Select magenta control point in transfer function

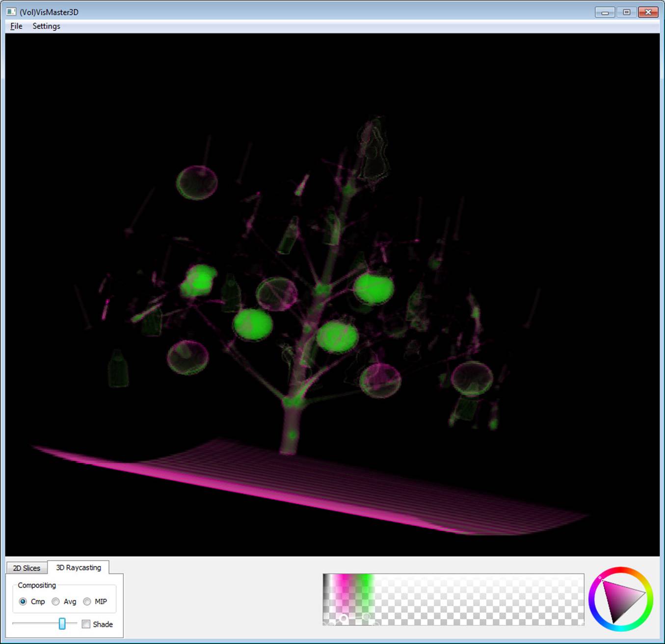[x=344, y=618]
